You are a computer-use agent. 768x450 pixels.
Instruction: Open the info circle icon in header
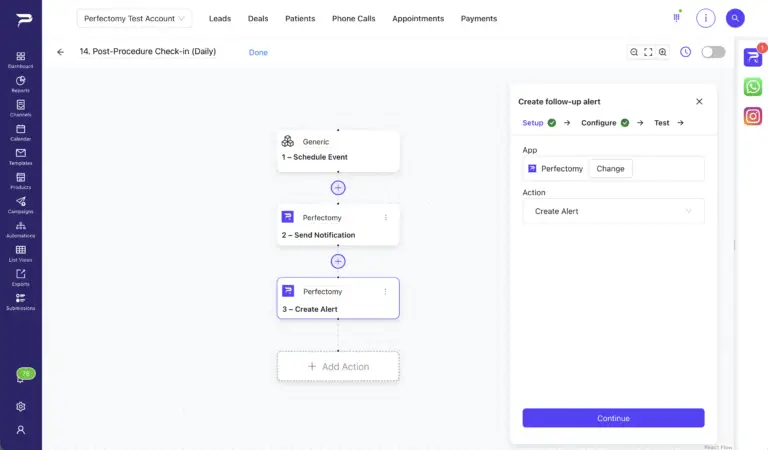pyautogui.click(x=706, y=18)
